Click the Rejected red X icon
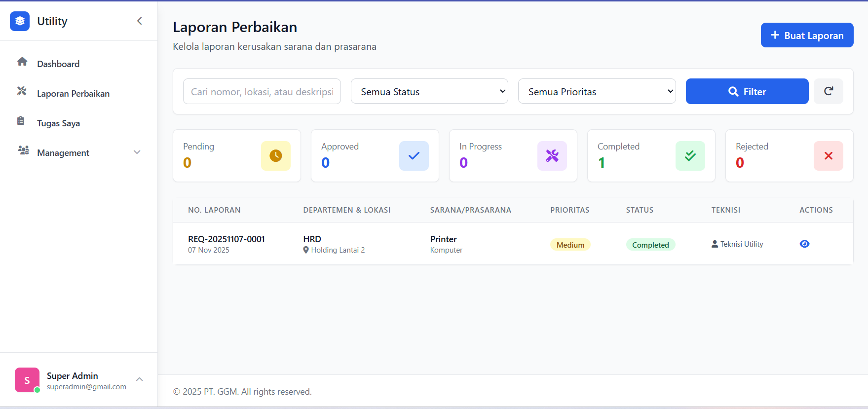This screenshot has width=868, height=409. (x=829, y=156)
